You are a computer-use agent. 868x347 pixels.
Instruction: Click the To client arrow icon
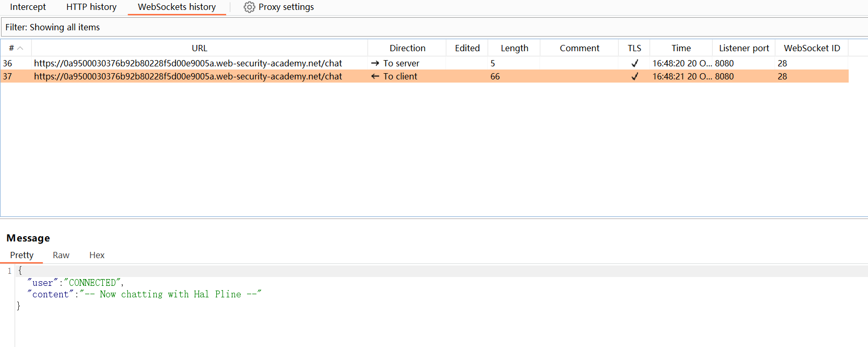pyautogui.click(x=375, y=76)
